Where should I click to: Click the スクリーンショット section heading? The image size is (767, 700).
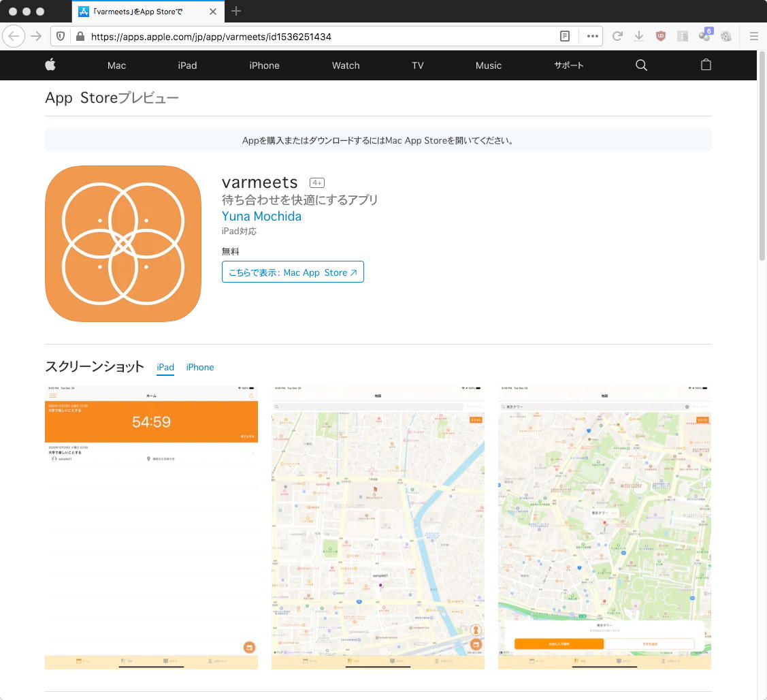95,366
